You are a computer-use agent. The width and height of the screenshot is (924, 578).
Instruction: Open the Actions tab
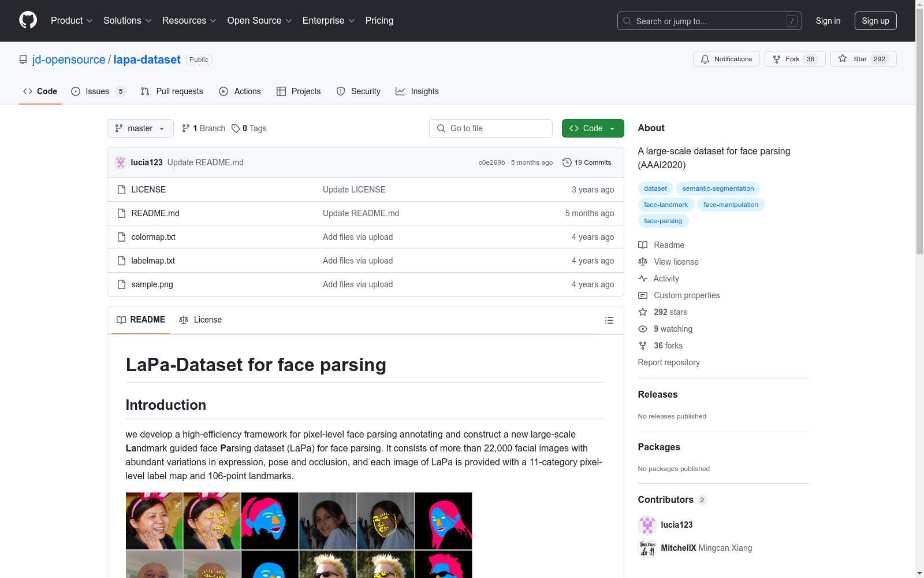tap(240, 91)
